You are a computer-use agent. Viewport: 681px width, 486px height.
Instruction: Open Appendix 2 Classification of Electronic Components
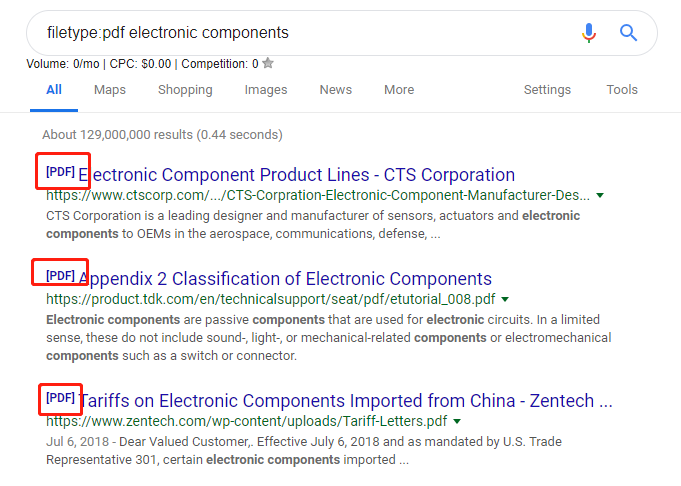pyautogui.click(x=285, y=279)
